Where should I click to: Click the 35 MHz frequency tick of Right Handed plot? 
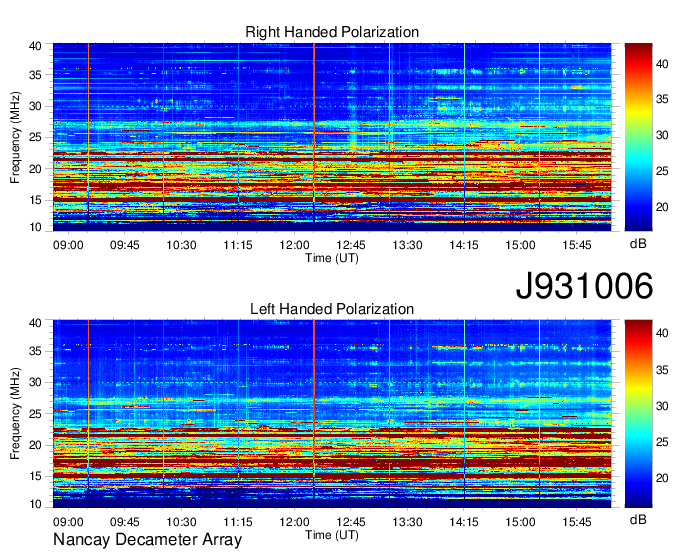[x=35, y=75]
